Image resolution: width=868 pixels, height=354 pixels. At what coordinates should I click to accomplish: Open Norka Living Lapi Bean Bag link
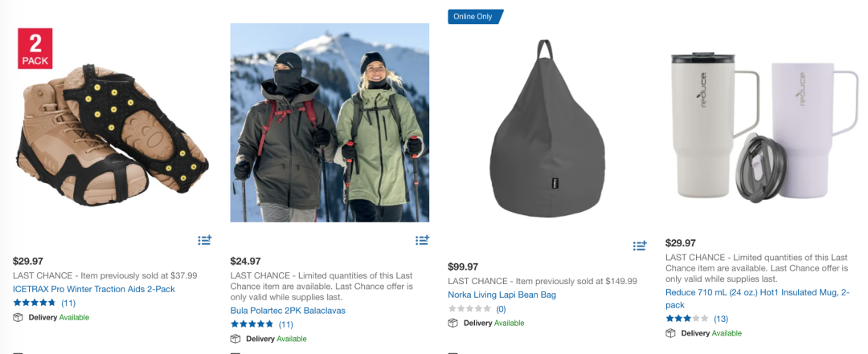pyautogui.click(x=502, y=295)
